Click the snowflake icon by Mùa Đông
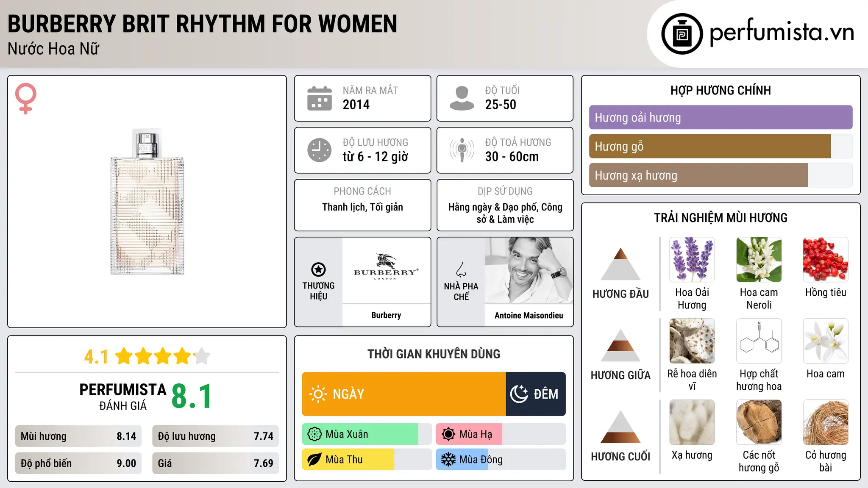This screenshot has width=868, height=488. click(448, 460)
